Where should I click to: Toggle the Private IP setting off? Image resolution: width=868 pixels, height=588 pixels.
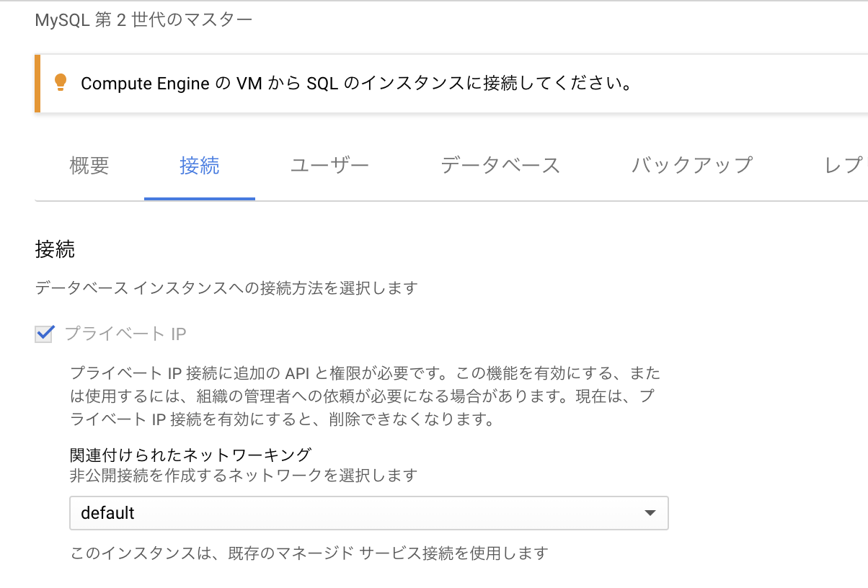[x=43, y=334]
